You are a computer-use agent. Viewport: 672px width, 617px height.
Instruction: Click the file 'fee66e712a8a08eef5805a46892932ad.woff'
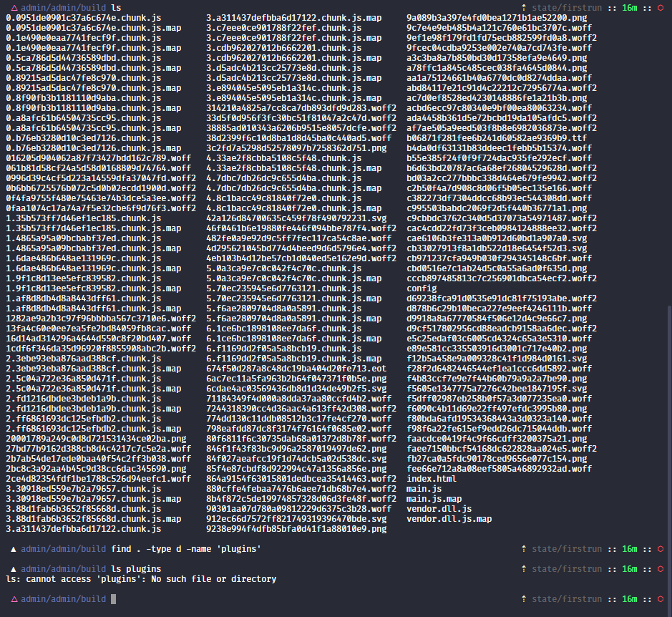(499, 469)
